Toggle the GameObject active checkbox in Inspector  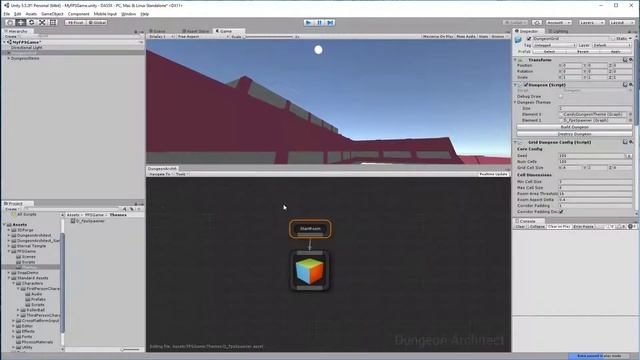point(529,38)
